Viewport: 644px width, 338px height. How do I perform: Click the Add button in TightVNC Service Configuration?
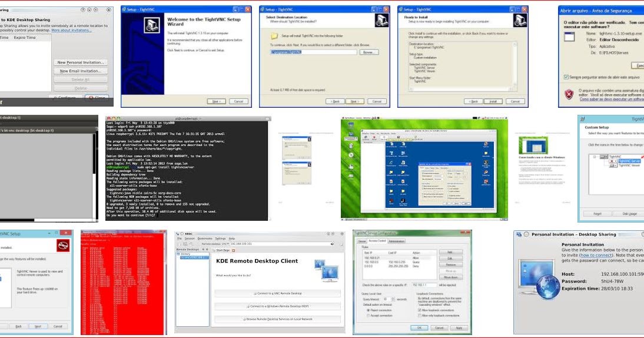(450, 252)
